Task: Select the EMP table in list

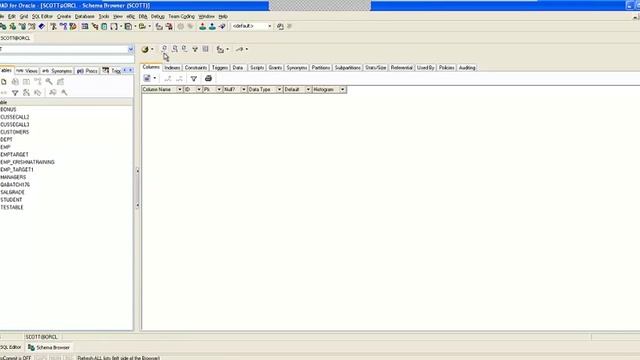Action: (5, 147)
